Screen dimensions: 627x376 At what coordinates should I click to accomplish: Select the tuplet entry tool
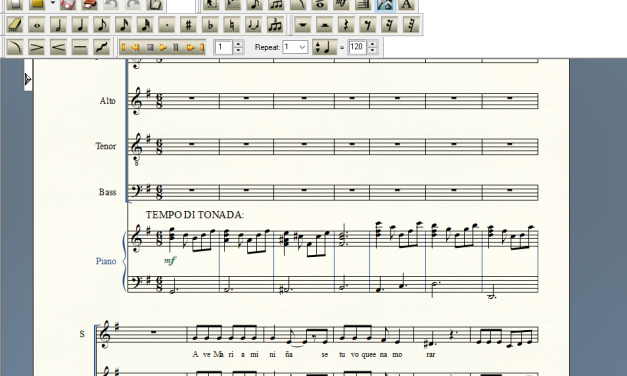tap(275, 25)
